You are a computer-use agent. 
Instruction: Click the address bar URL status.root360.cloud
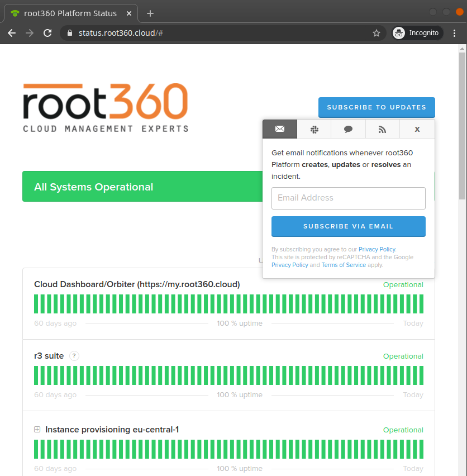[x=121, y=33]
